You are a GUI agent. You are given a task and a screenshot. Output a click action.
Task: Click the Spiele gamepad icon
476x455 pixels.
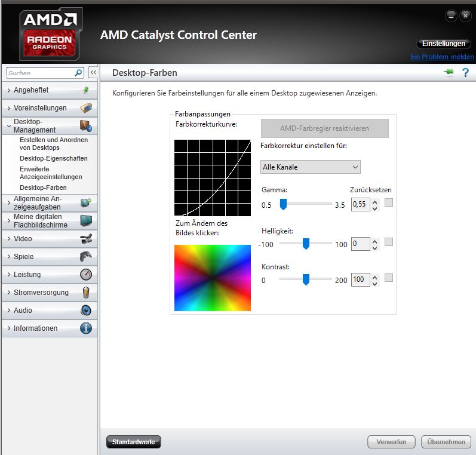tap(86, 257)
